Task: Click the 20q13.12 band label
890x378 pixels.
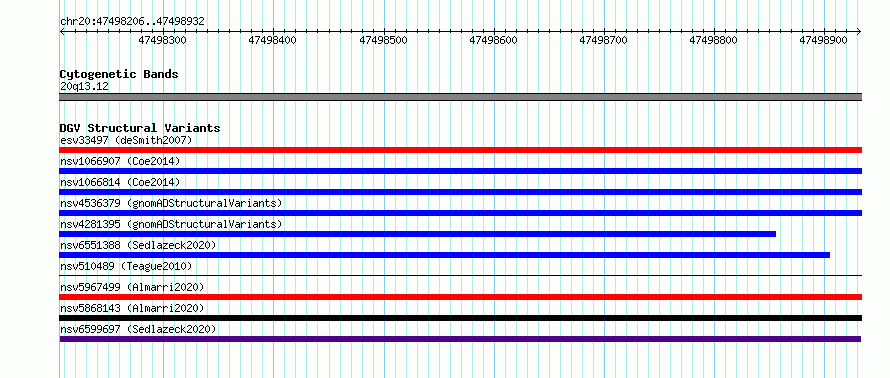Action: point(84,87)
